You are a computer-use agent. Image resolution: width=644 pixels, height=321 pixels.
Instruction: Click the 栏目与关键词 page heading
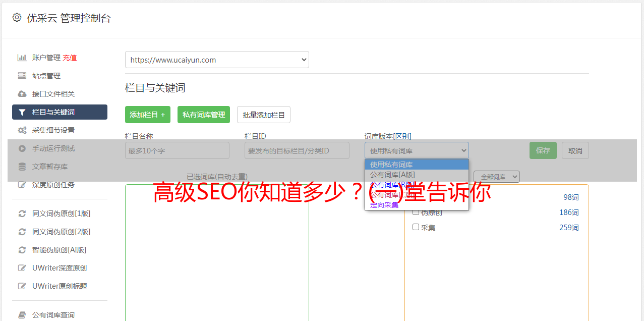(x=155, y=88)
